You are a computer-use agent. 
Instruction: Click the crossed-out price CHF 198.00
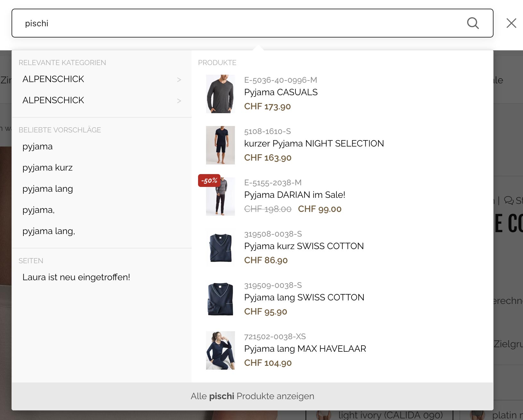[268, 209]
